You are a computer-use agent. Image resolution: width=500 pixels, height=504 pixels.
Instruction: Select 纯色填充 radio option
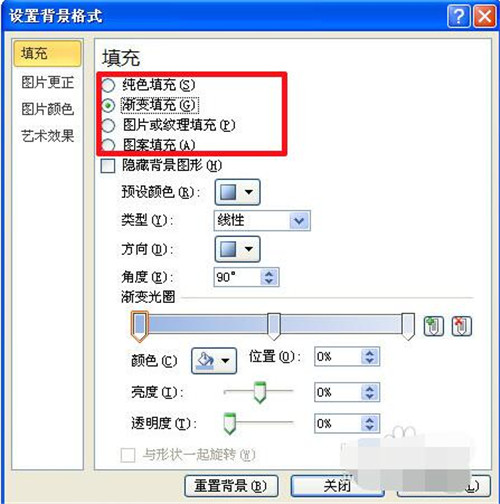pos(108,85)
